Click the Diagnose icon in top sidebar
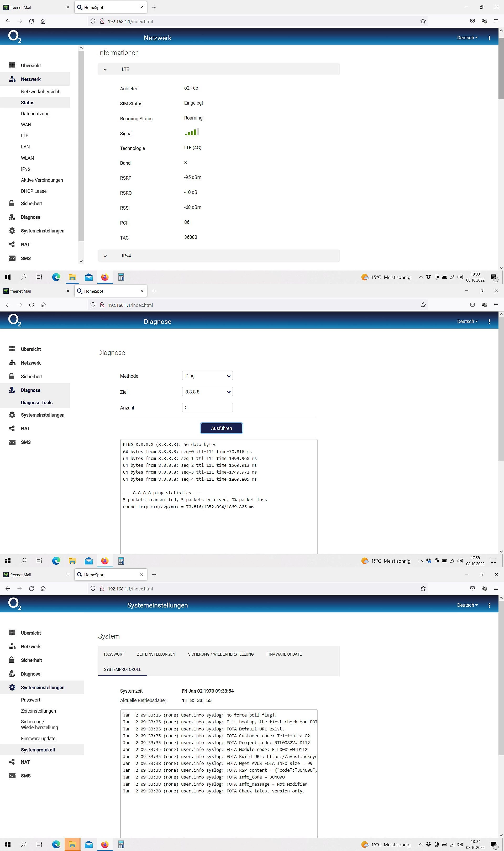Viewport: 504px width, 851px height. (12, 217)
